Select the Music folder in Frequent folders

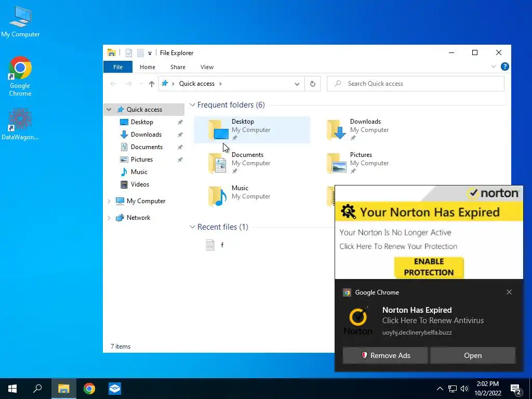click(252, 196)
